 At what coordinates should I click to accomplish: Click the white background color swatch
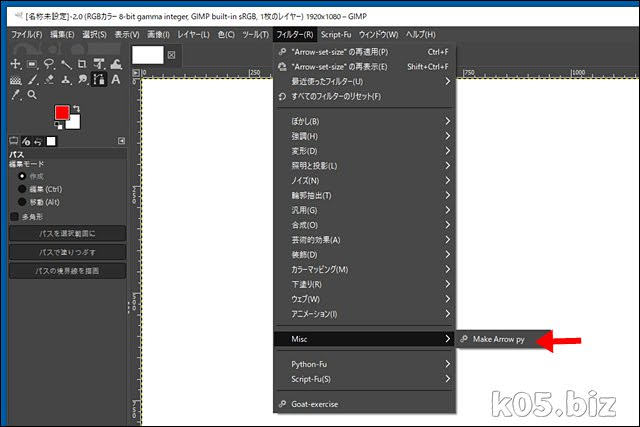pos(74,122)
